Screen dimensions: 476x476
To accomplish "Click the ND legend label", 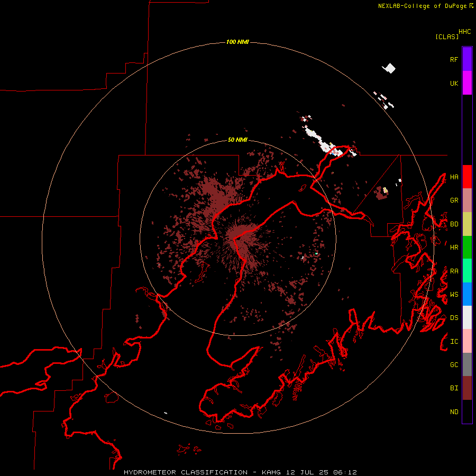I will point(454,411).
